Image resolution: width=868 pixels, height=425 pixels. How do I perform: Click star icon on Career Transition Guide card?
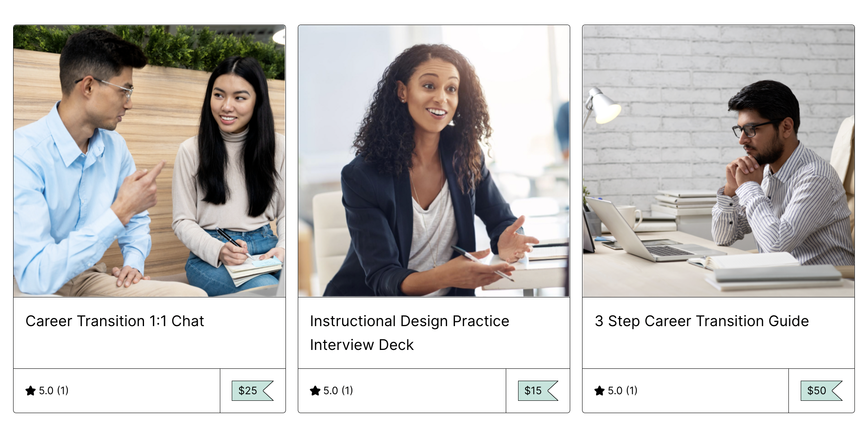599,391
